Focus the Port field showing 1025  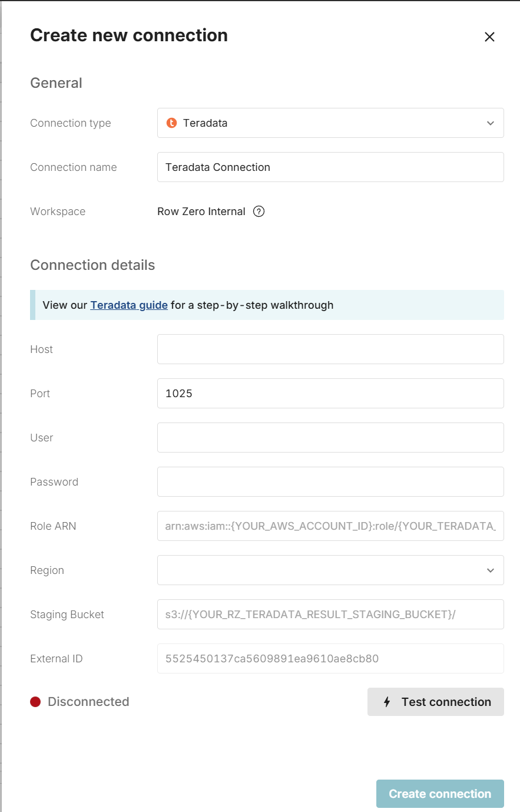[x=330, y=394]
